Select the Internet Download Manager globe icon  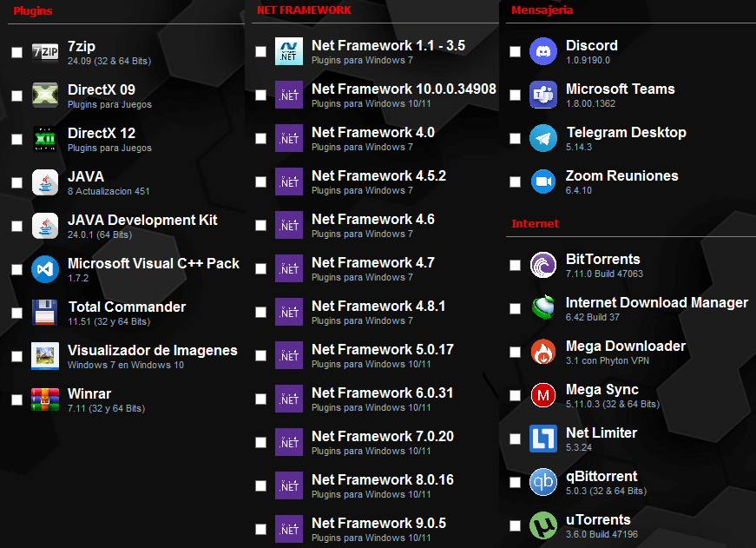[x=542, y=308]
